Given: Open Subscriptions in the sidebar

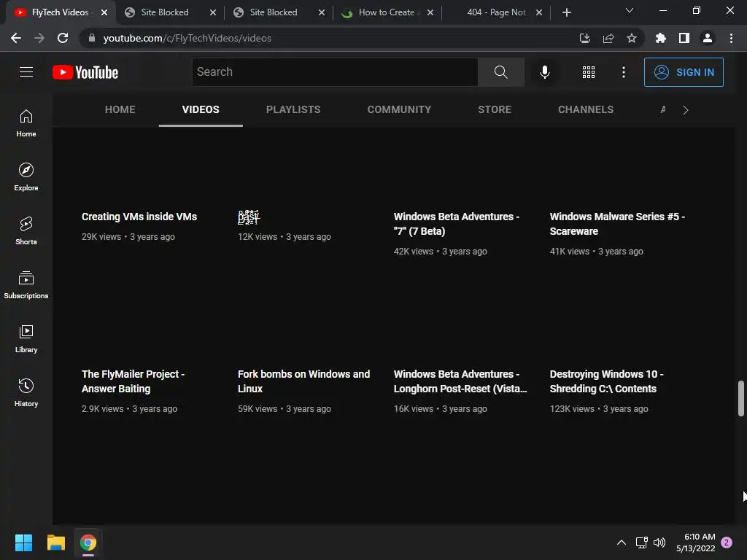Looking at the screenshot, I should pos(26,285).
